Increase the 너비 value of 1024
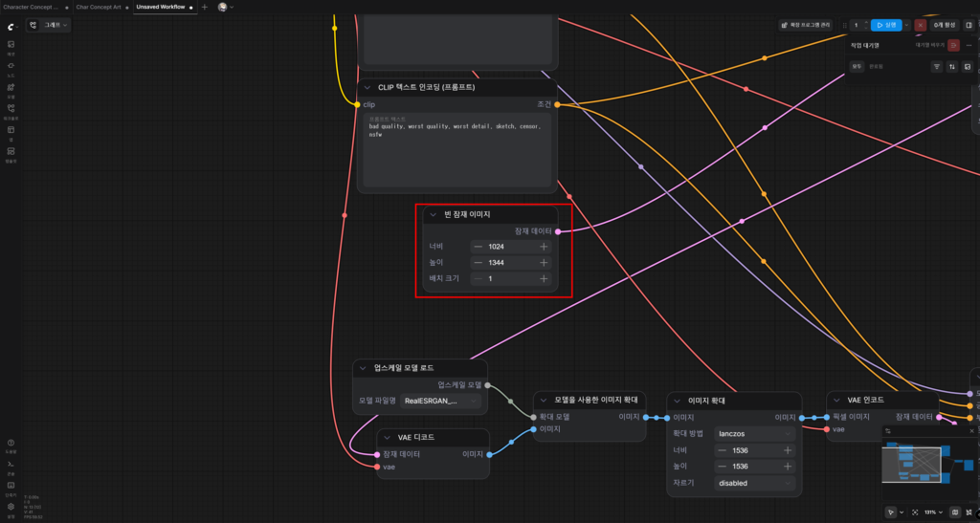The image size is (980, 523). point(544,247)
